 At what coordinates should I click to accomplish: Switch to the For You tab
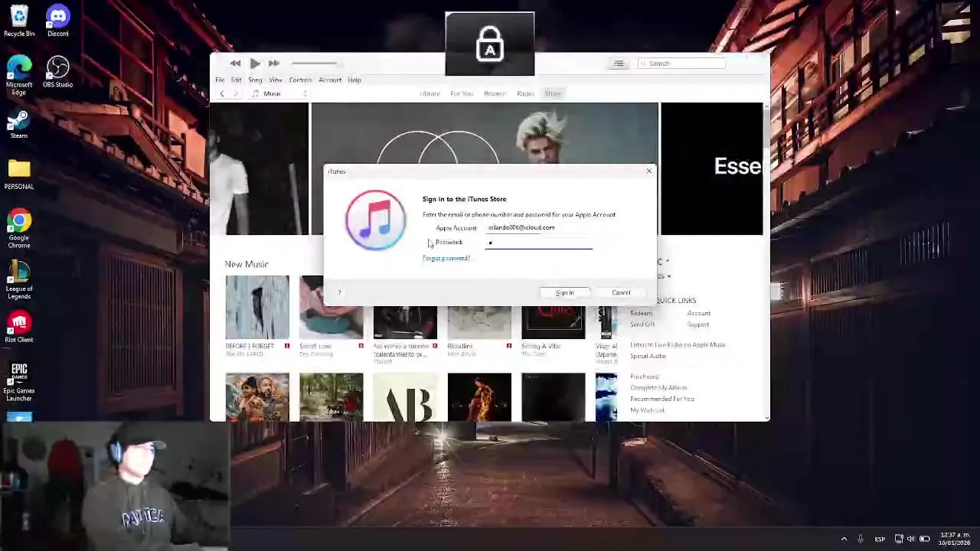click(462, 93)
